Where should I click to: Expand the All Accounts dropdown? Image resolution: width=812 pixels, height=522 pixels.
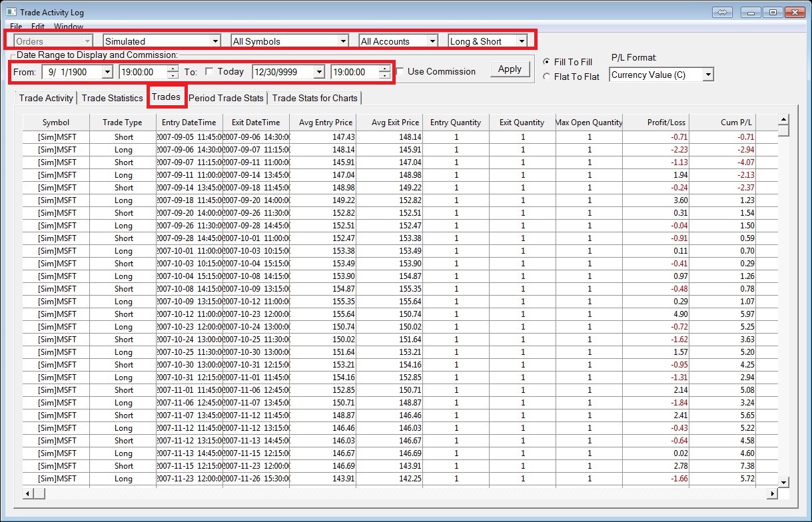[x=432, y=41]
